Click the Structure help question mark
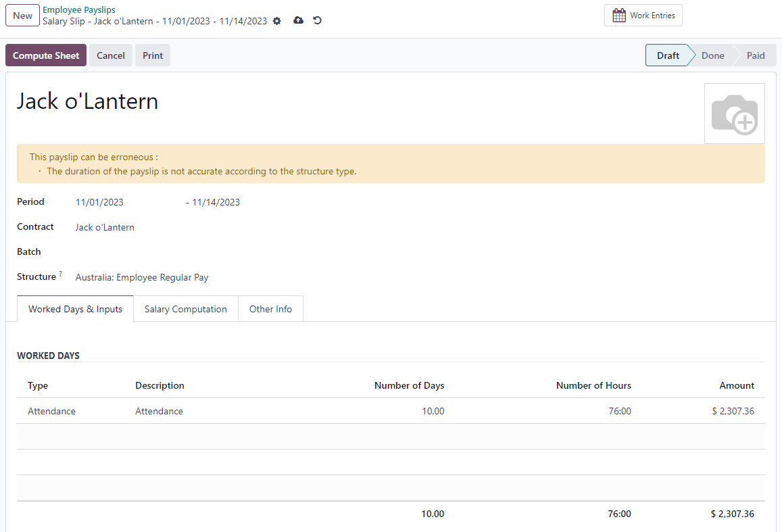Viewport: 782px width, 532px height. coord(60,272)
